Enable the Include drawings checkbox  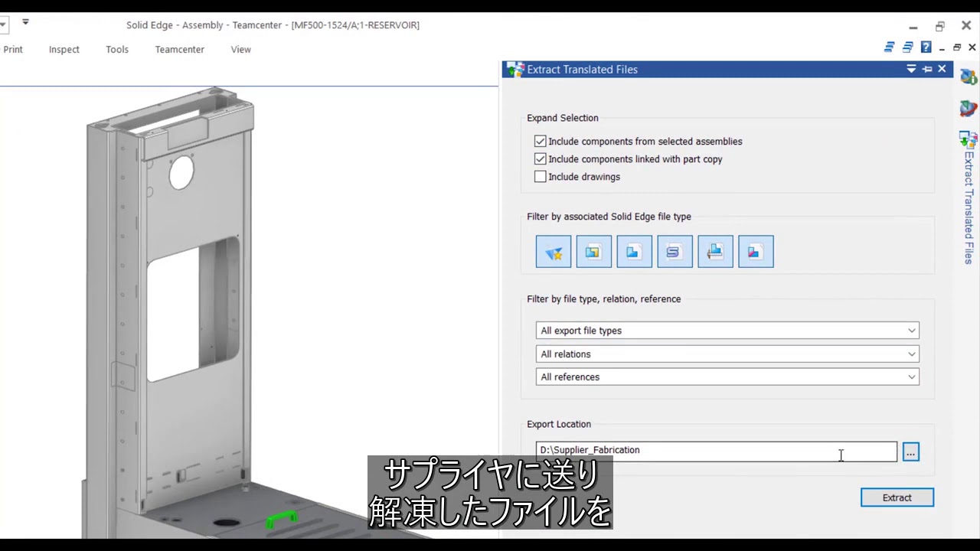541,177
